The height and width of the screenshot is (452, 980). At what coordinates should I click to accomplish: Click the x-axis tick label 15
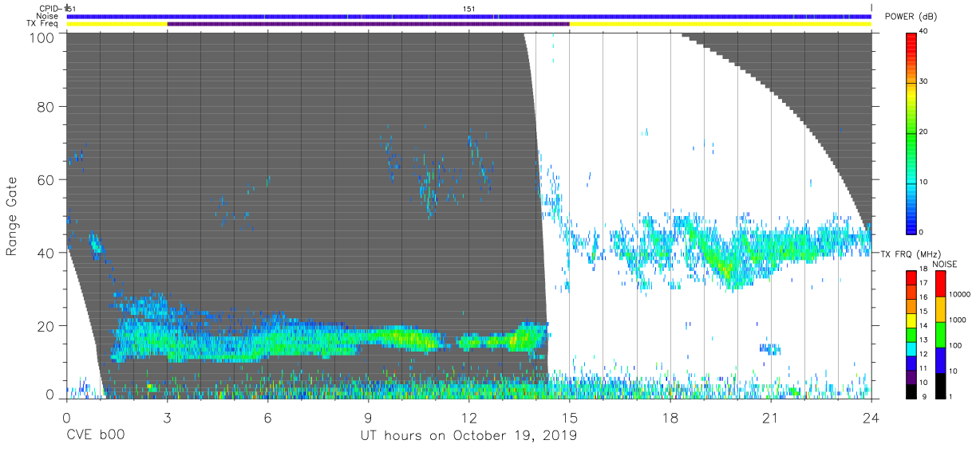click(570, 418)
